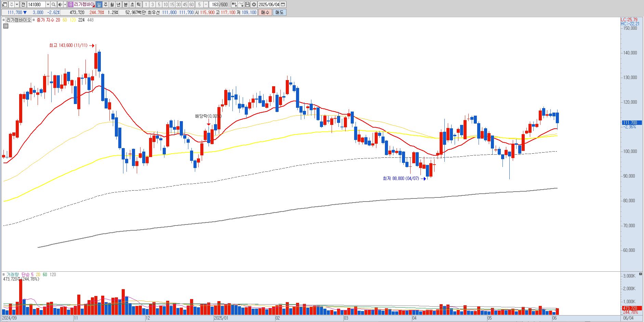Select the minute (분) chart tab
The height and width of the screenshot is (322, 644).
coord(125,4)
